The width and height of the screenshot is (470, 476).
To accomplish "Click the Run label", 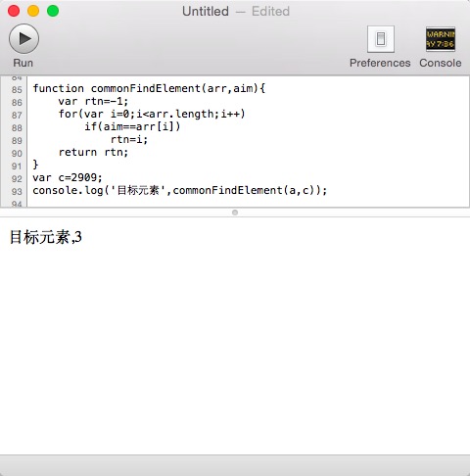I will [23, 63].
